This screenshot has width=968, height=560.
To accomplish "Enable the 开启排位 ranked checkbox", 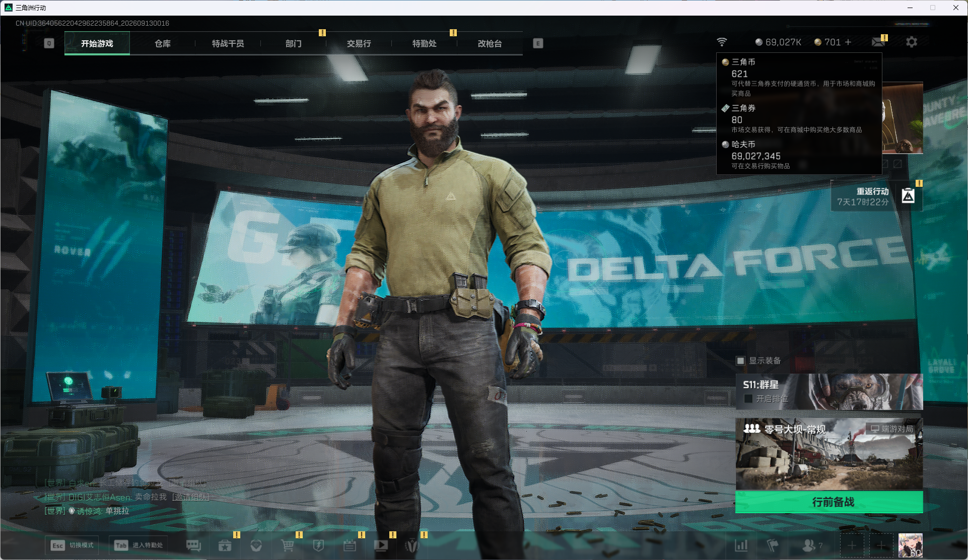I will point(748,399).
